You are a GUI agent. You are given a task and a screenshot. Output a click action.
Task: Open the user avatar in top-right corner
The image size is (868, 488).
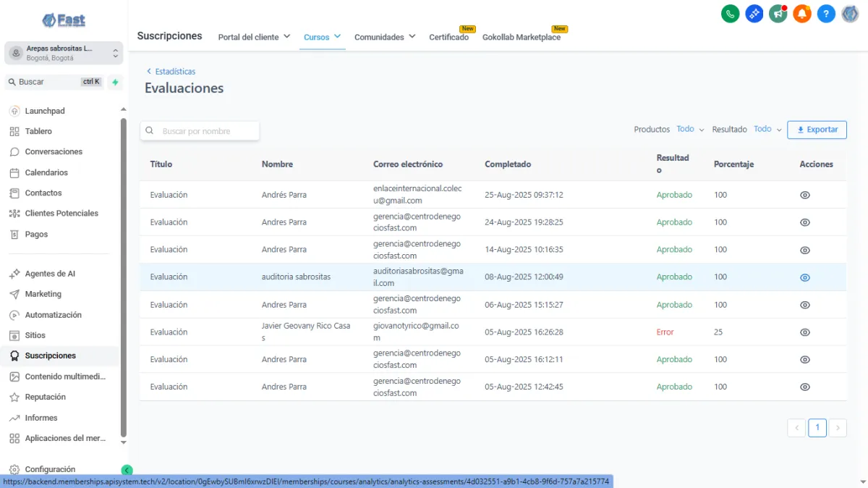[x=850, y=13]
